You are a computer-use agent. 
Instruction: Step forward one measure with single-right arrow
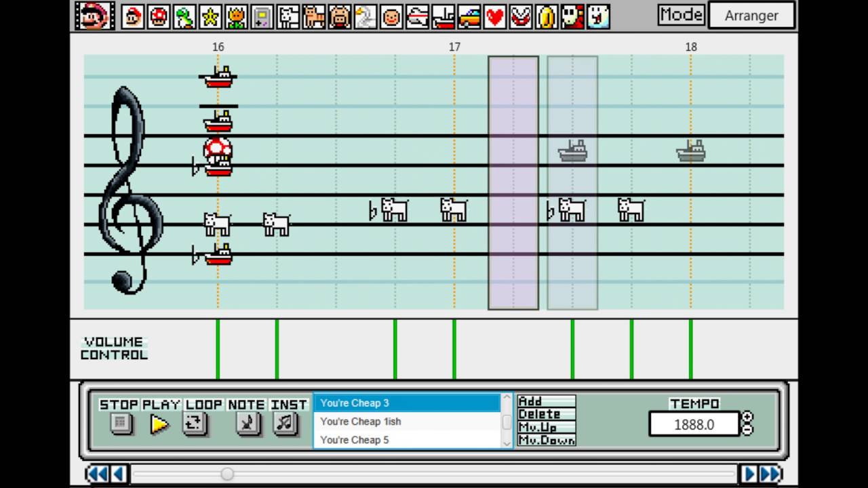pos(749,474)
